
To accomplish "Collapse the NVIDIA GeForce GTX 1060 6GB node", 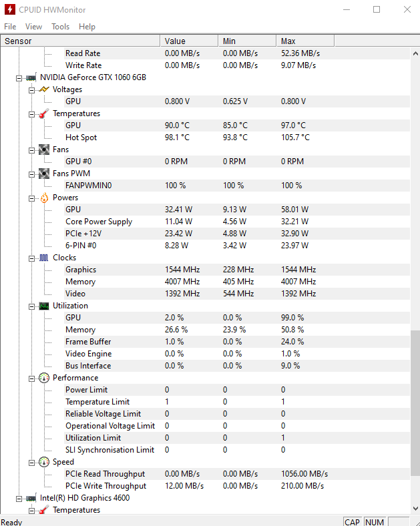I will point(19,78).
